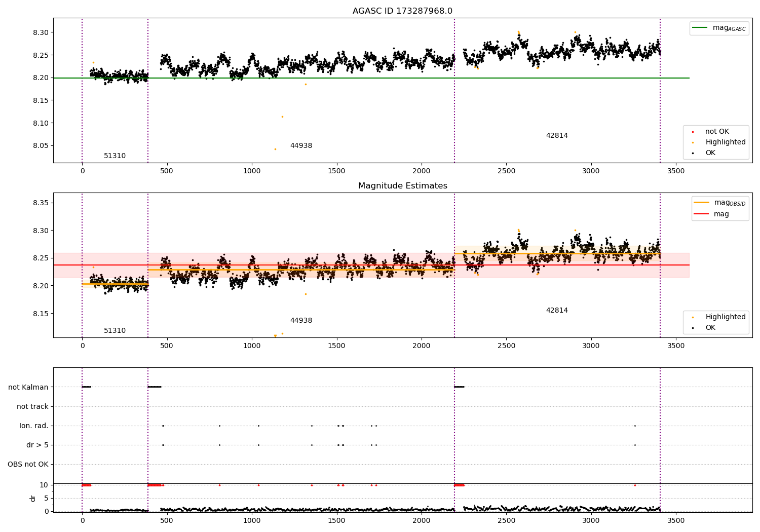
Task: Click the 8.05 y-axis tick label
Action: pyautogui.click(x=40, y=146)
